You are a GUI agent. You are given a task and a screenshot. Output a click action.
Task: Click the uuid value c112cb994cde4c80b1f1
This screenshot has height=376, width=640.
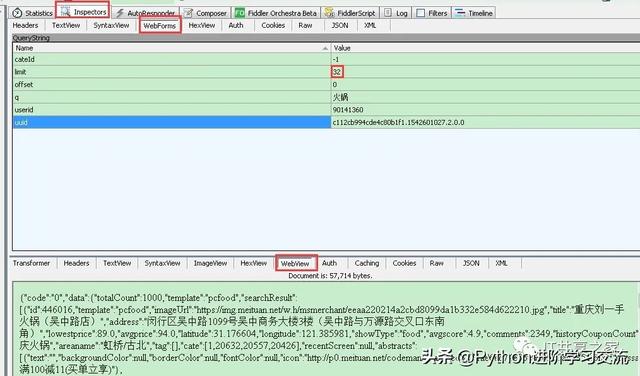[x=398, y=122]
